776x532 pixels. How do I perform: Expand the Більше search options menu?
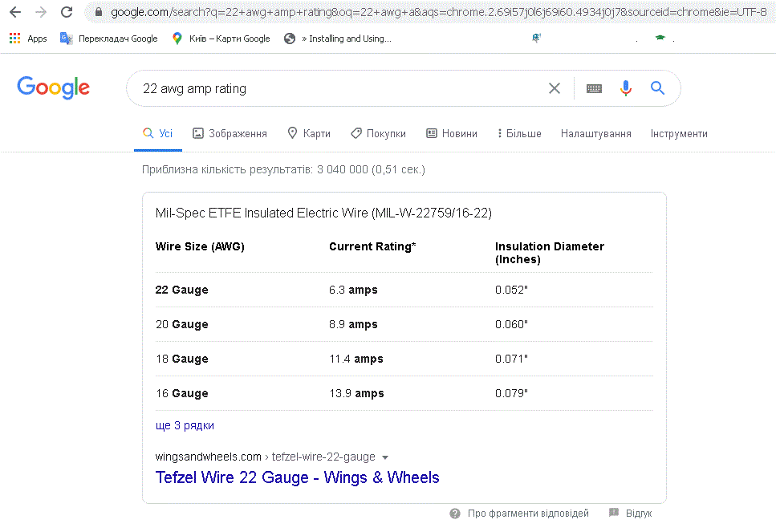(519, 134)
